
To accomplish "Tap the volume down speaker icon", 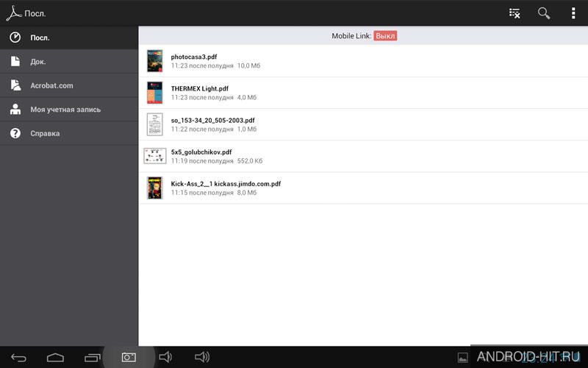I will 165,357.
